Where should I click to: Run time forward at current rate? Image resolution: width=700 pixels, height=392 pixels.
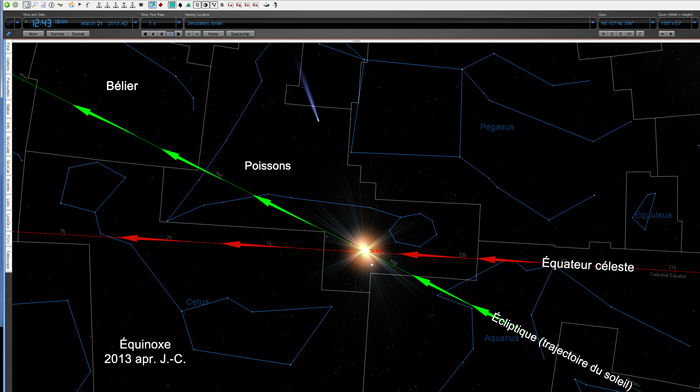coord(170,34)
